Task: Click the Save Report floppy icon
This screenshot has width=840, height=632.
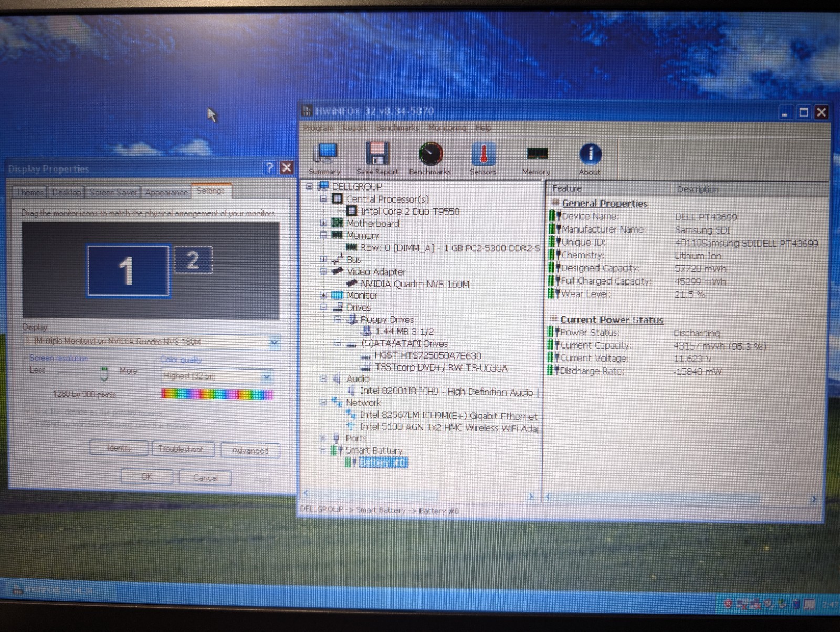Action: click(x=377, y=153)
